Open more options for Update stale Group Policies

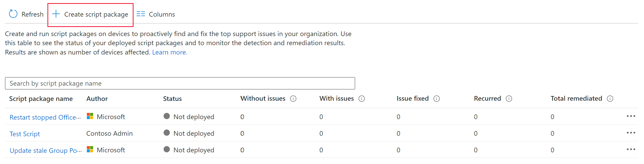[x=631, y=149]
